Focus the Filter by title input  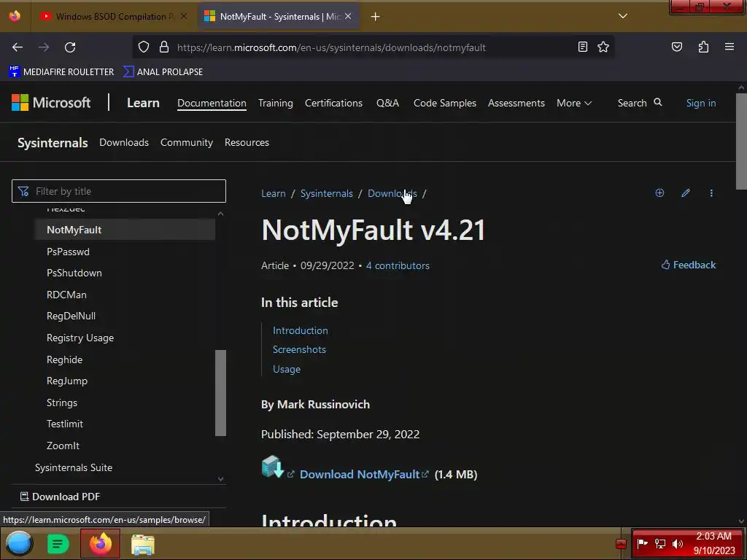[x=119, y=191]
